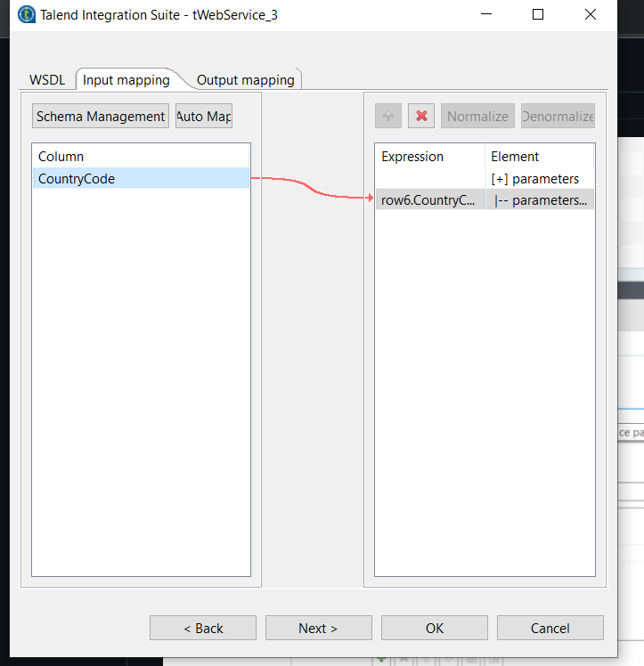Image resolution: width=644 pixels, height=666 pixels.
Task: Select the Input mapping tab
Action: coord(126,80)
